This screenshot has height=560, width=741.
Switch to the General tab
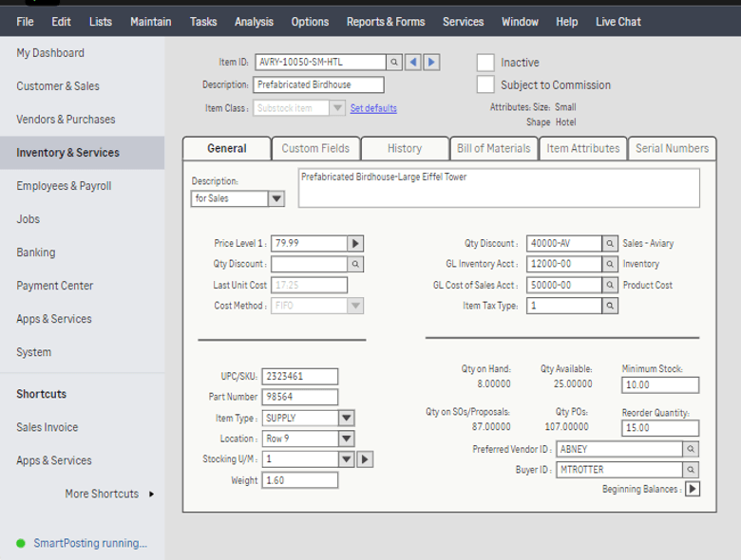[227, 148]
